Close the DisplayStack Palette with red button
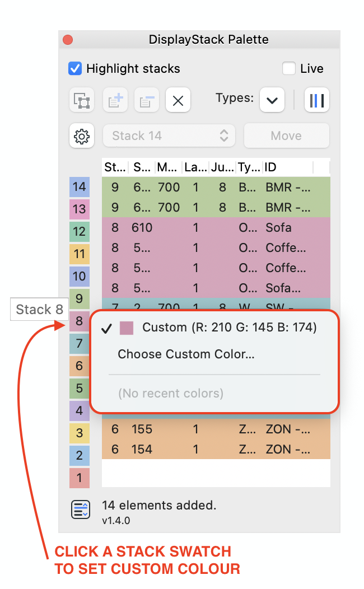Screen dimensions: 364x589 click(68, 39)
